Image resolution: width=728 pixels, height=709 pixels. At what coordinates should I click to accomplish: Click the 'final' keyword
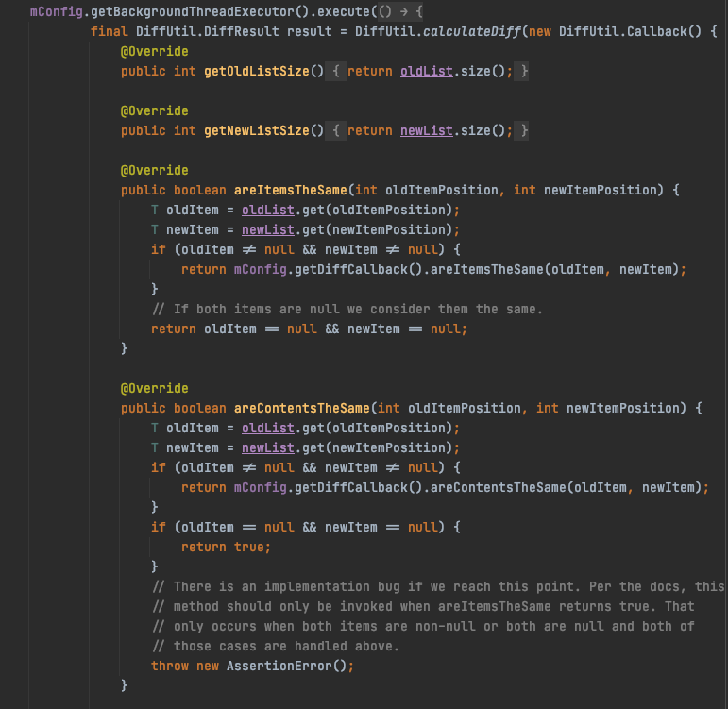pos(110,31)
